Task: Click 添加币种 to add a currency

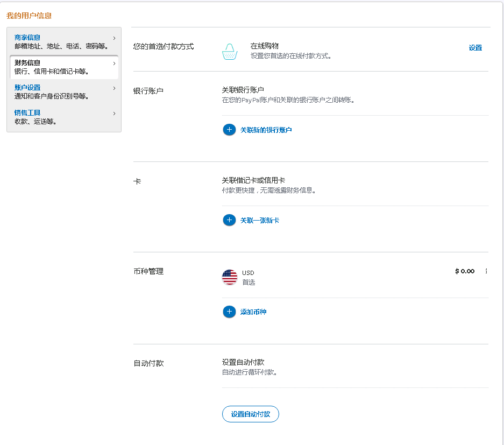Action: (254, 312)
